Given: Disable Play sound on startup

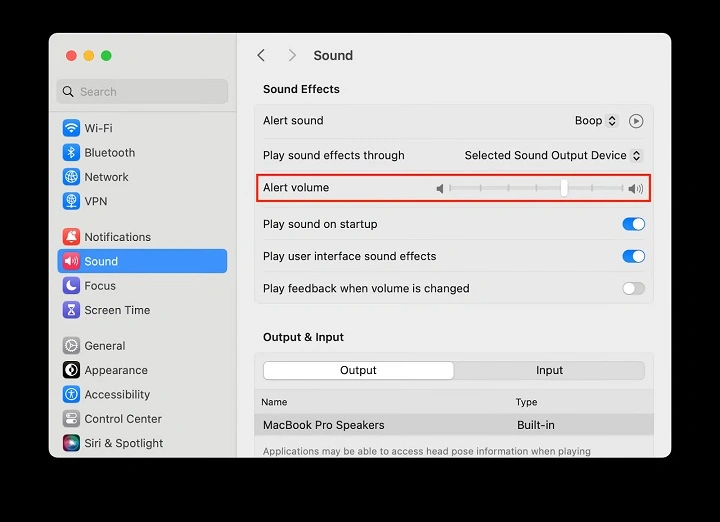Looking at the screenshot, I should click(x=633, y=224).
